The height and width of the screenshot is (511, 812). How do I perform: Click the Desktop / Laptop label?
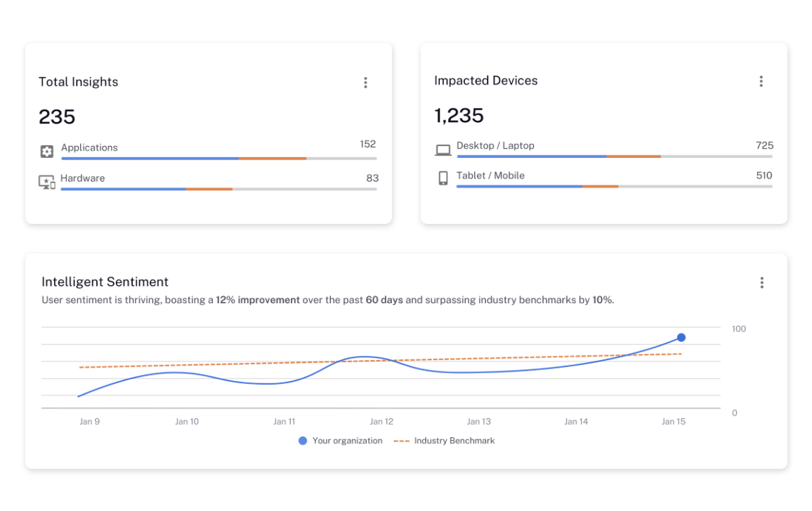point(495,145)
